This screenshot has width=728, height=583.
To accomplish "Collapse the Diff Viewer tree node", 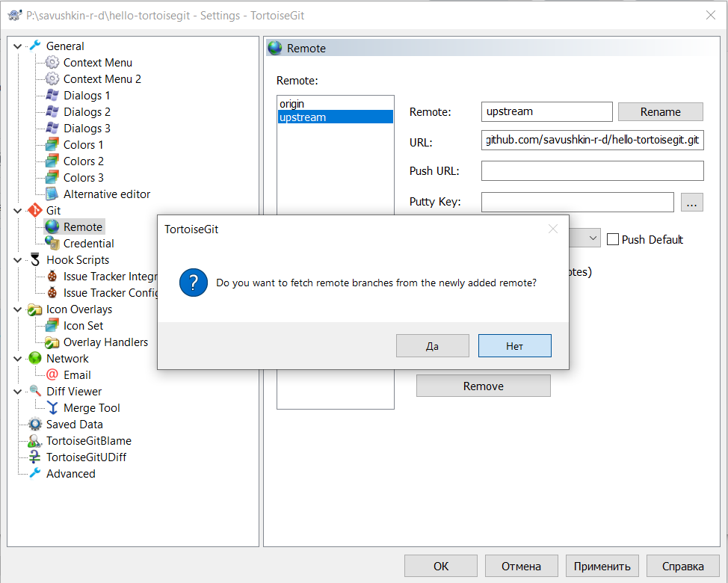I will pos(18,392).
